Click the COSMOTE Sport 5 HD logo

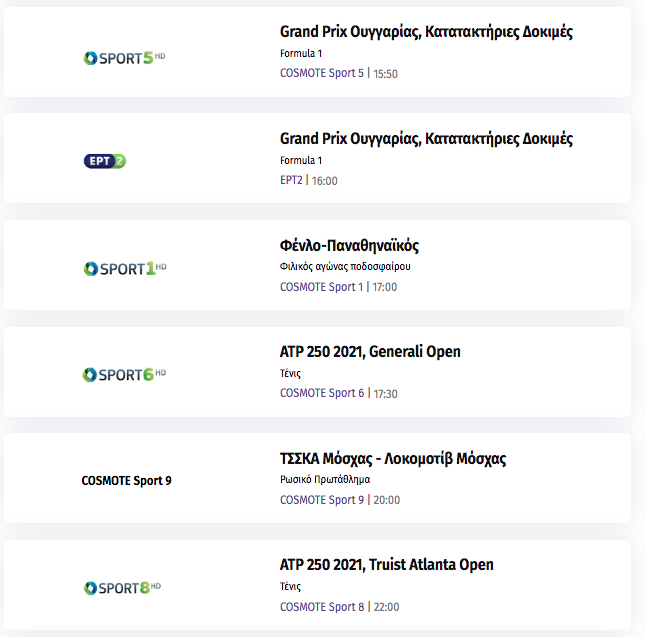(124, 58)
